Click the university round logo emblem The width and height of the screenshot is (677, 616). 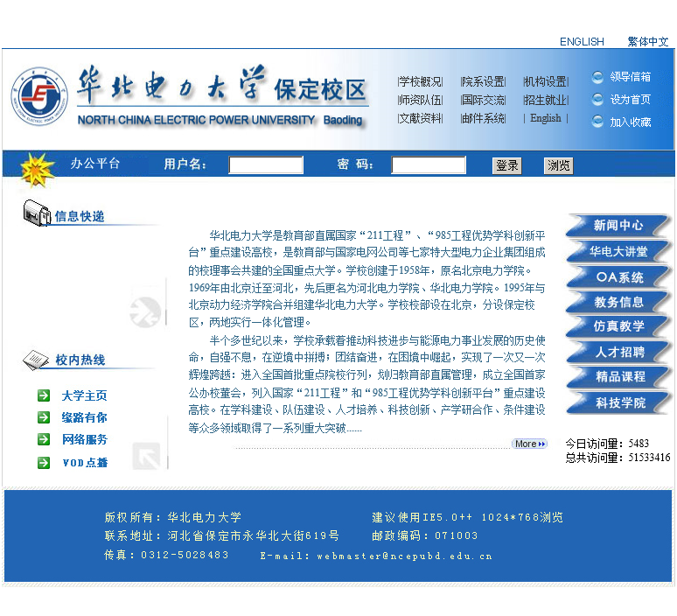tap(39, 96)
